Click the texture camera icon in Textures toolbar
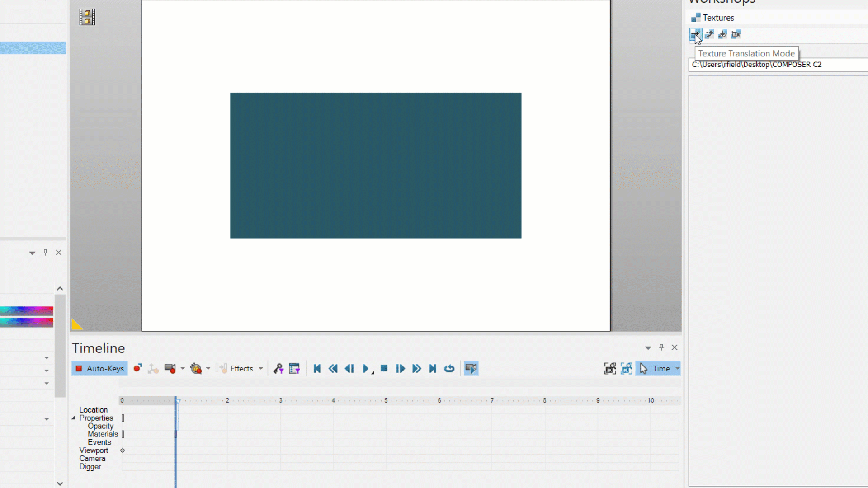This screenshot has height=488, width=868. [736, 34]
